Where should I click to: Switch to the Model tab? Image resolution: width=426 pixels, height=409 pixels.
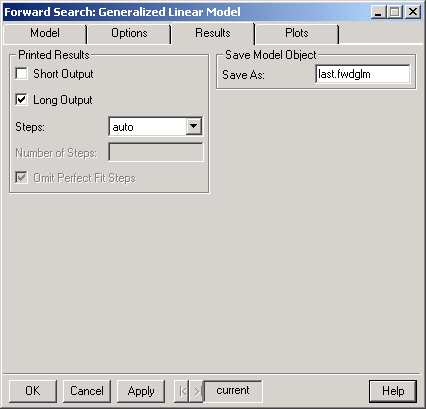[45, 33]
